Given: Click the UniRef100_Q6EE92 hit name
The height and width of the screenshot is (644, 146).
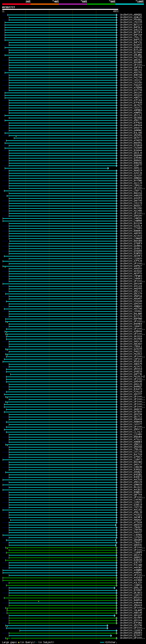Looking at the screenshot, I should (x=131, y=545).
